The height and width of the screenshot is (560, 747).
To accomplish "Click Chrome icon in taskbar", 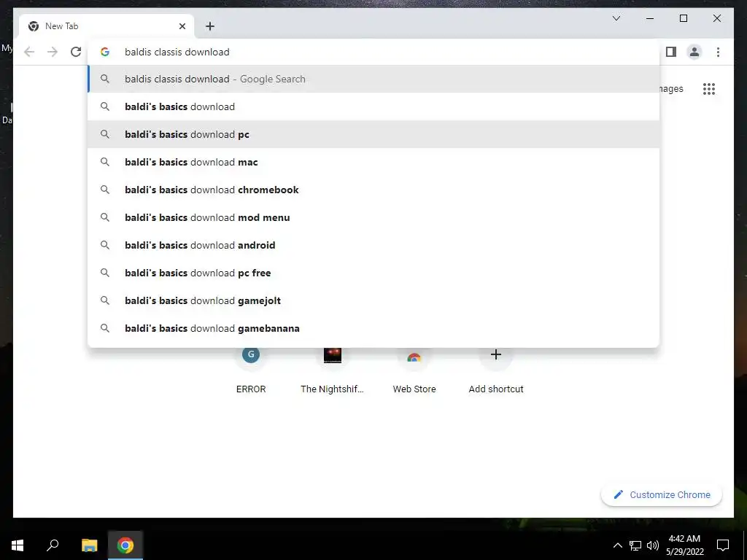I will point(125,545).
